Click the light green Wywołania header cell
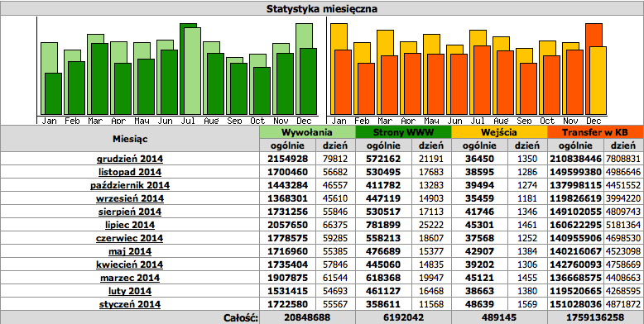 (307, 132)
